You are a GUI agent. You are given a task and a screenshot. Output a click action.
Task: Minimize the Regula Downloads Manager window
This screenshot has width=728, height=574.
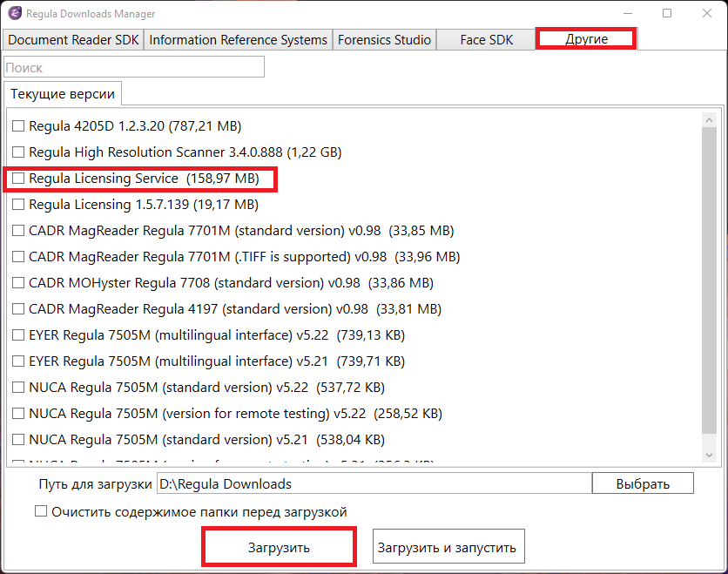point(628,13)
